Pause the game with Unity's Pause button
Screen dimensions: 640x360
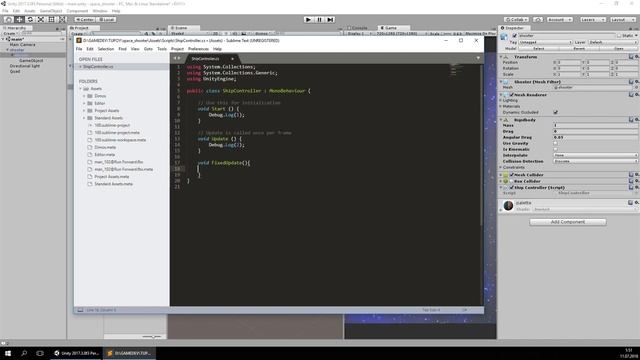(x=320, y=19)
